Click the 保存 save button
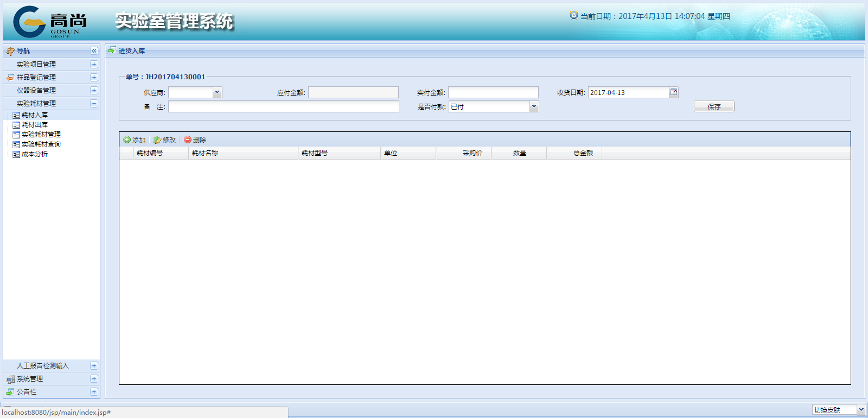 714,106
